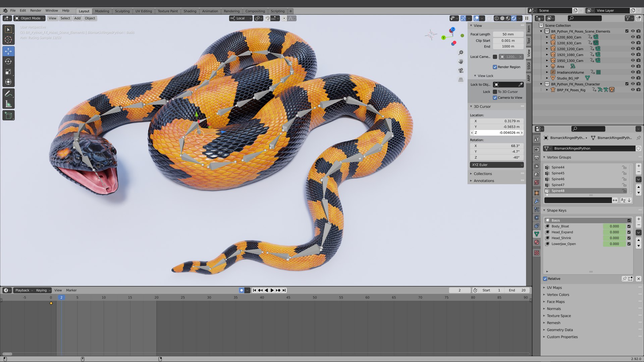Open the XYZ Euler rotation mode dropdown

point(496,165)
